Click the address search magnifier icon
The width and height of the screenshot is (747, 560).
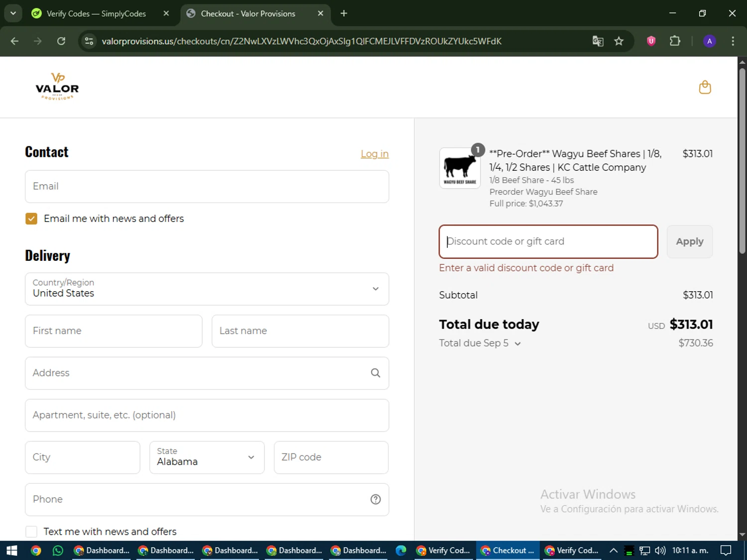[x=375, y=373]
